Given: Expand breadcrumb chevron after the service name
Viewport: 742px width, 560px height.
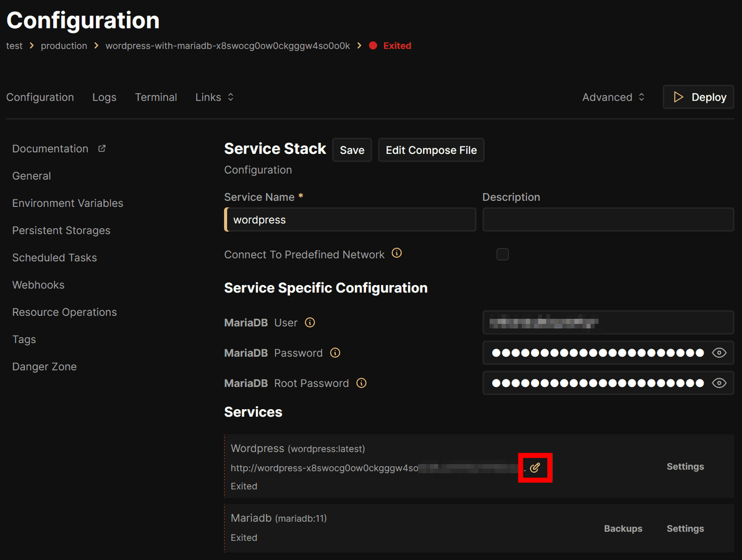Looking at the screenshot, I should point(360,46).
